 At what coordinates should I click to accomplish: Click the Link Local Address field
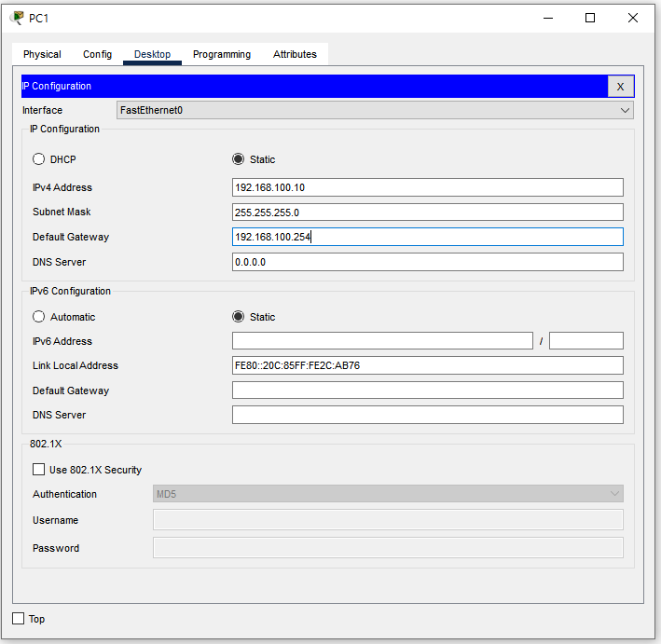(x=427, y=365)
